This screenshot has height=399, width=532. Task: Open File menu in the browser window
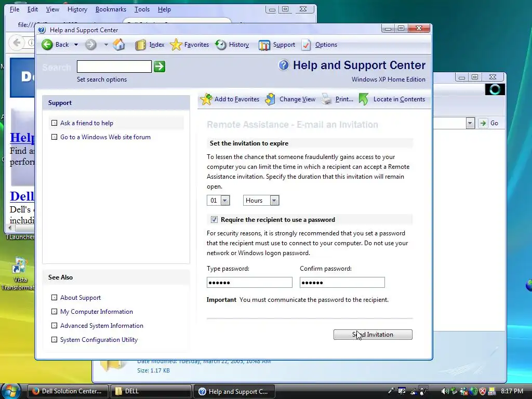coord(14,9)
